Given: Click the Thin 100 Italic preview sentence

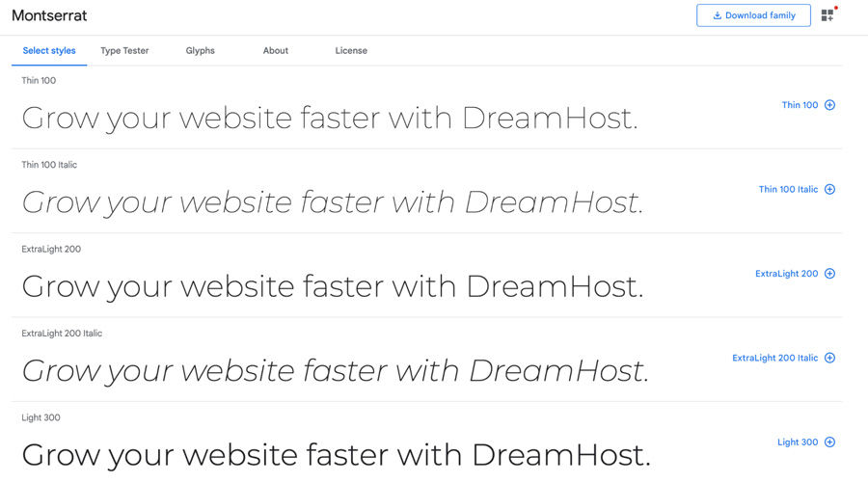Looking at the screenshot, I should (x=333, y=202).
